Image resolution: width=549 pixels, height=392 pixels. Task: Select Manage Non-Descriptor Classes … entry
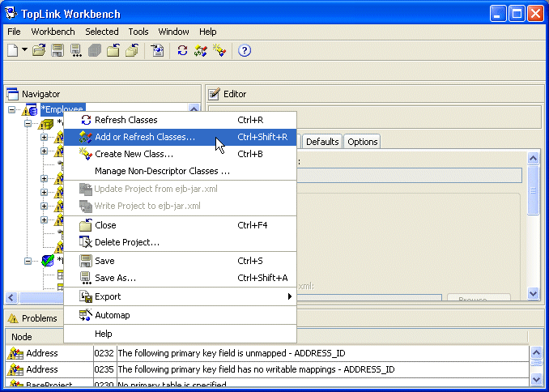click(181, 172)
